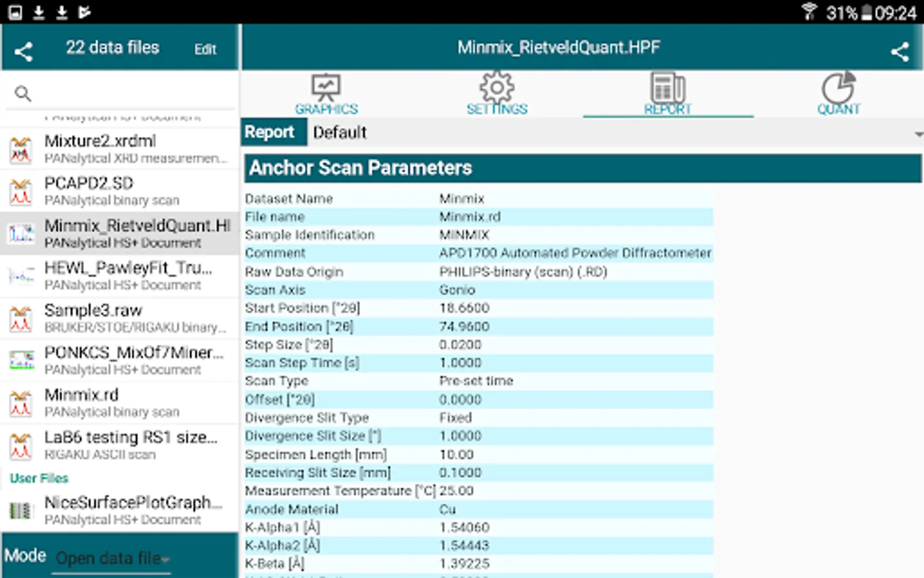Select Minmix_RietveldQuant document in list
This screenshot has height=578, width=924.
(x=119, y=233)
